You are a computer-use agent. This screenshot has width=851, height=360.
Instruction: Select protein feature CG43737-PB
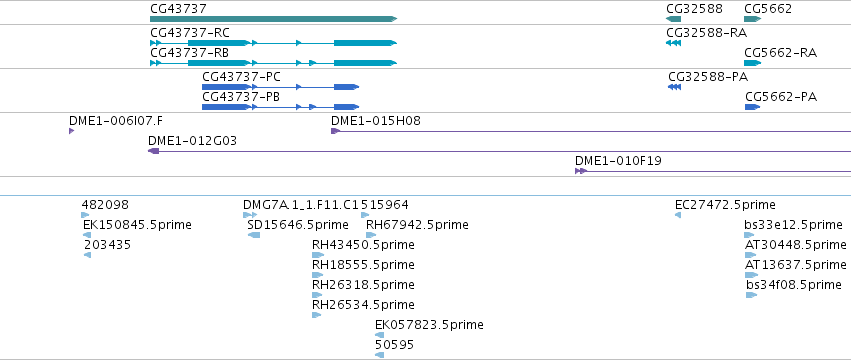281,107
